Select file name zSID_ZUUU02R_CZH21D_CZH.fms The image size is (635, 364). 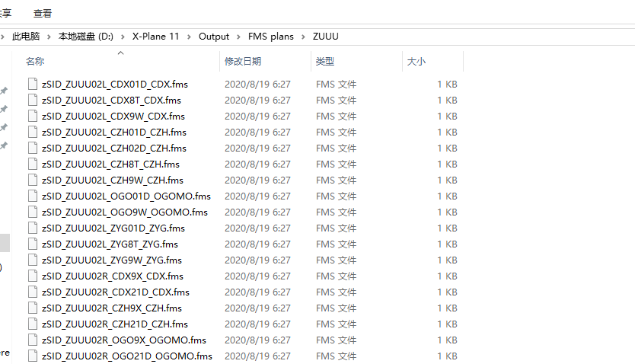(x=115, y=324)
